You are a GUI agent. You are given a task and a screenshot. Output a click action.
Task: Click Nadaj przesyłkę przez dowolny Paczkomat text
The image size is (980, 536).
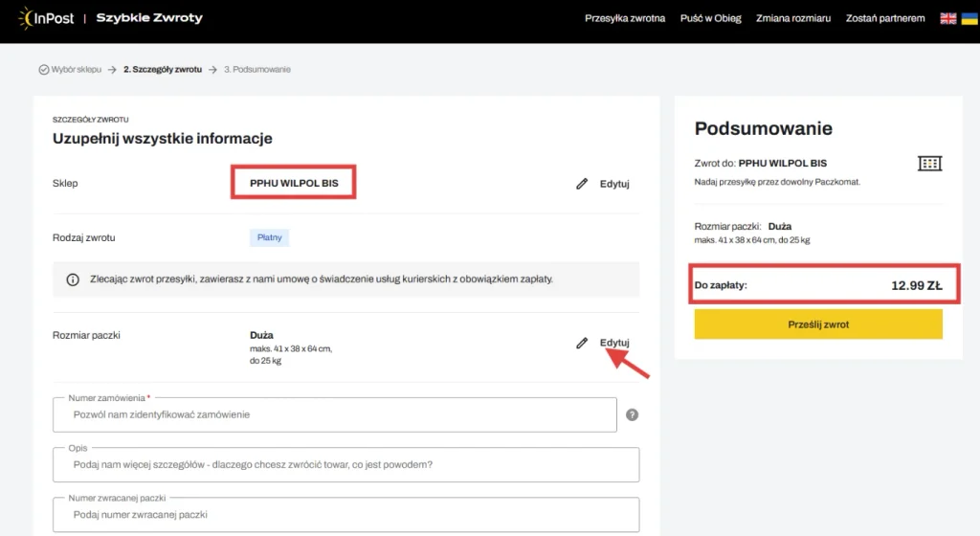(777, 182)
